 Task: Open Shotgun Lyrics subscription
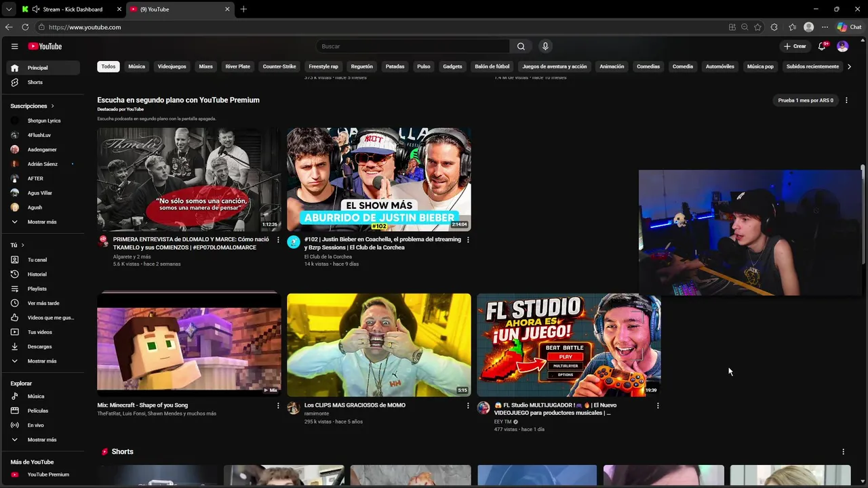tap(43, 121)
